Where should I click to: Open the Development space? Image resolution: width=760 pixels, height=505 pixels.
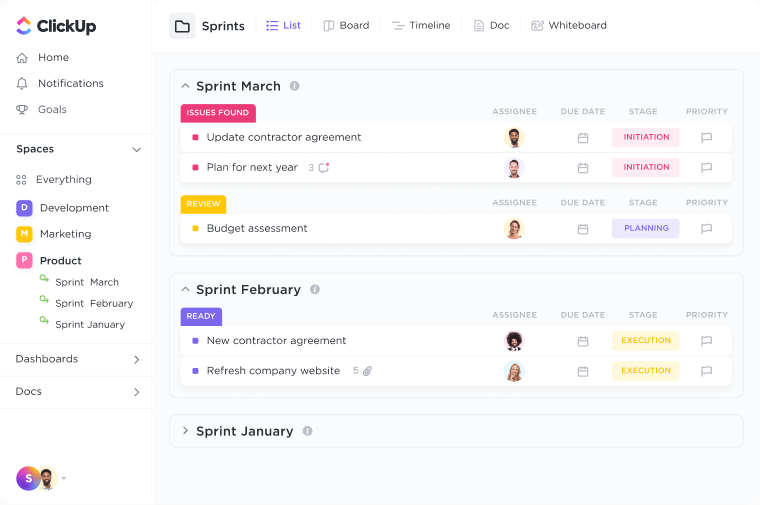pos(63,208)
